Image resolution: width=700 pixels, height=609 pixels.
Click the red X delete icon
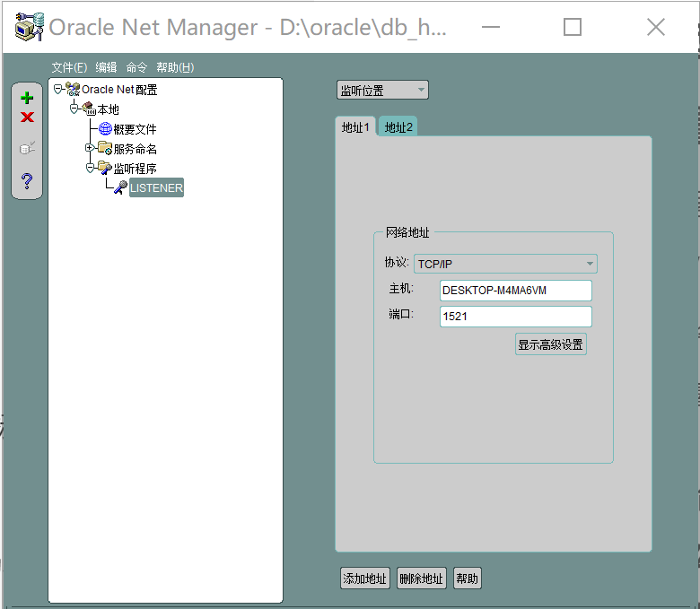tap(27, 117)
